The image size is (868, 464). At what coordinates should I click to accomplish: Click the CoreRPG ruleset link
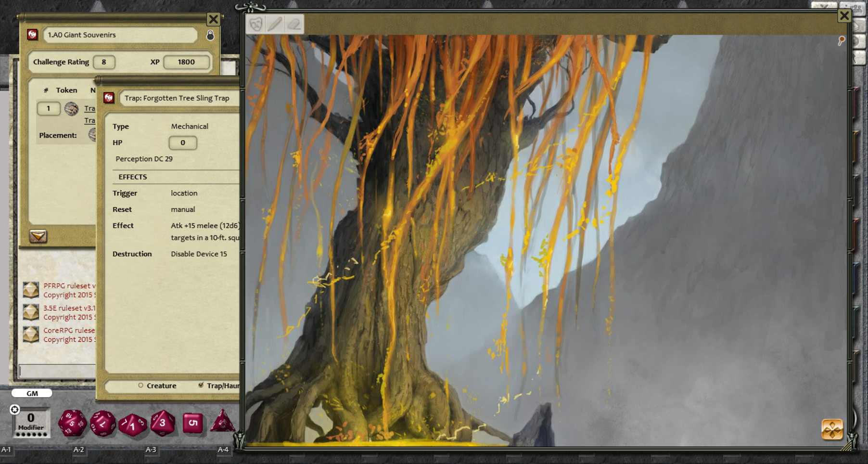click(x=67, y=331)
